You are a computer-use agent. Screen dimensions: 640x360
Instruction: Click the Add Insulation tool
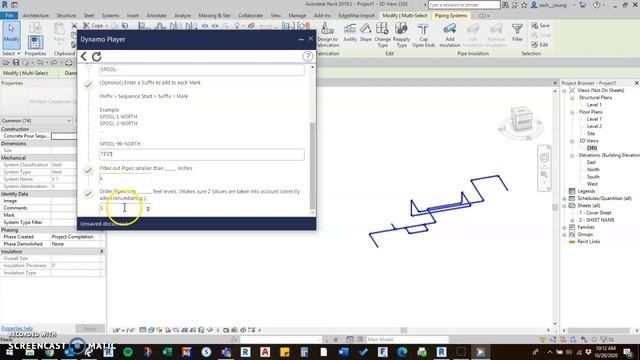[x=449, y=35]
